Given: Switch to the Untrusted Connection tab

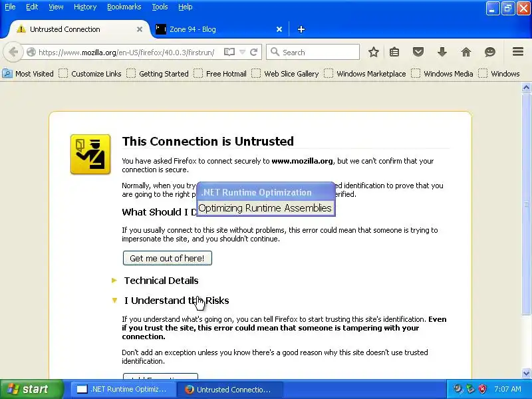Looking at the screenshot, I should click(78, 29).
